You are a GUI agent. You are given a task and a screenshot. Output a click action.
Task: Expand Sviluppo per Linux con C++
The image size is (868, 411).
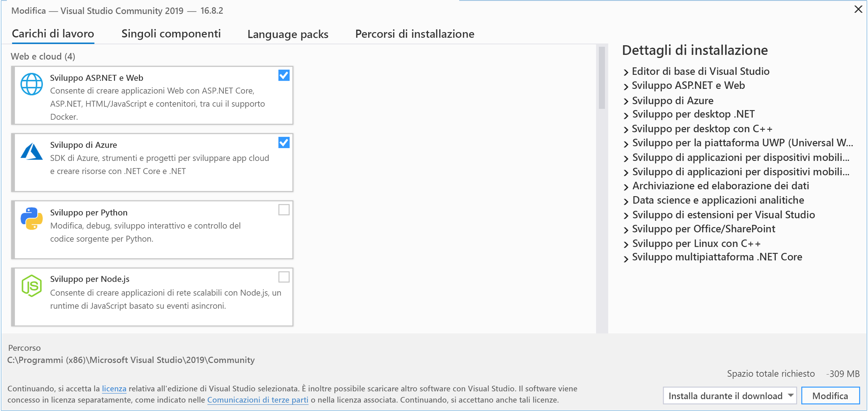pyautogui.click(x=626, y=244)
